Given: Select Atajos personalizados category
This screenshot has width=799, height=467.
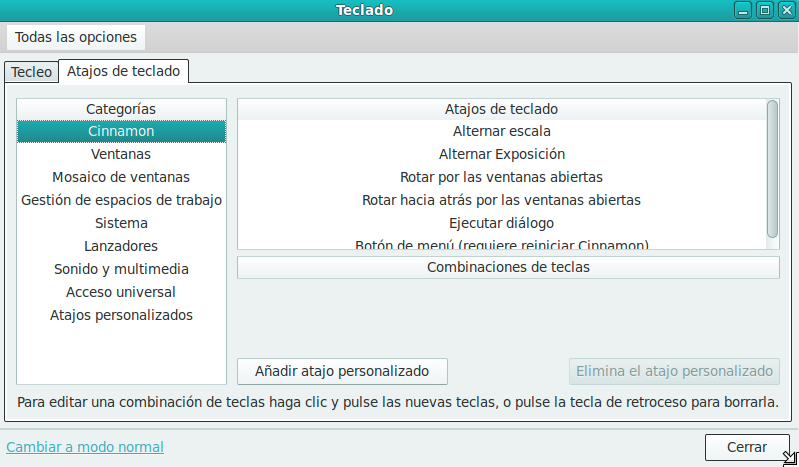Looking at the screenshot, I should pos(121,315).
